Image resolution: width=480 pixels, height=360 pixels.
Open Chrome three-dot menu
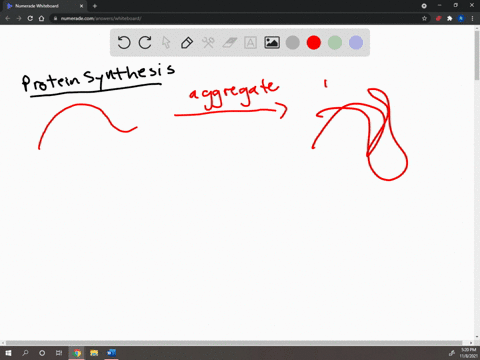pos(472,18)
